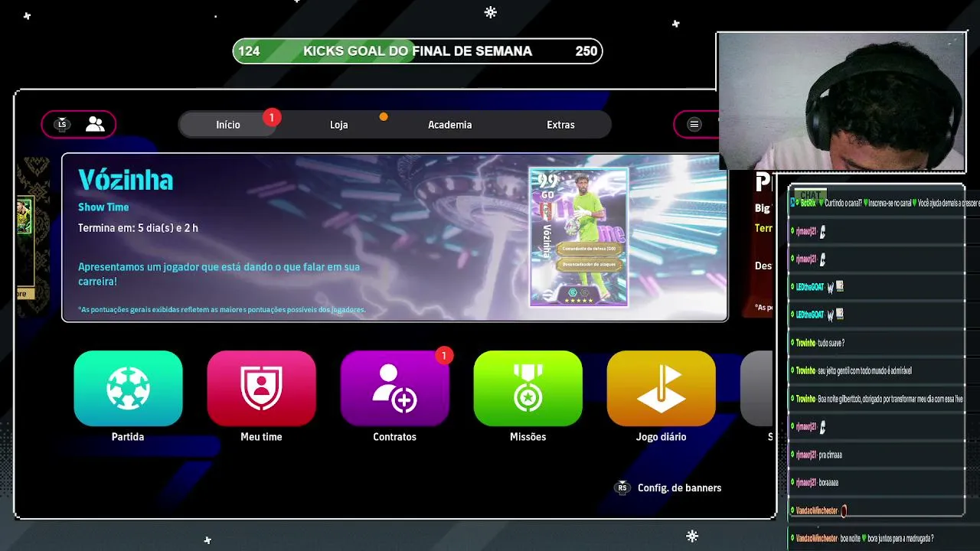Click the 'Show Time' subtitle in the banner
This screenshot has height=551, width=980.
tap(103, 207)
